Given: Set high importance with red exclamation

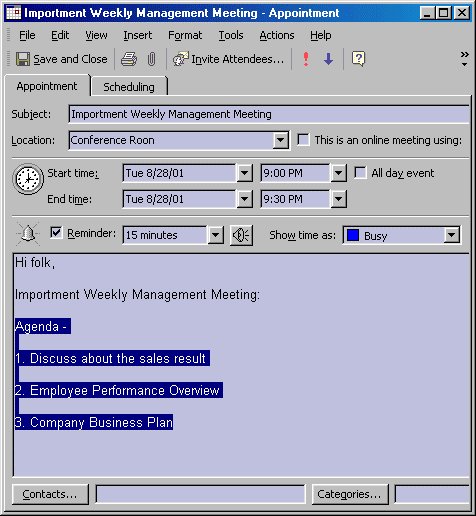Looking at the screenshot, I should [x=306, y=59].
